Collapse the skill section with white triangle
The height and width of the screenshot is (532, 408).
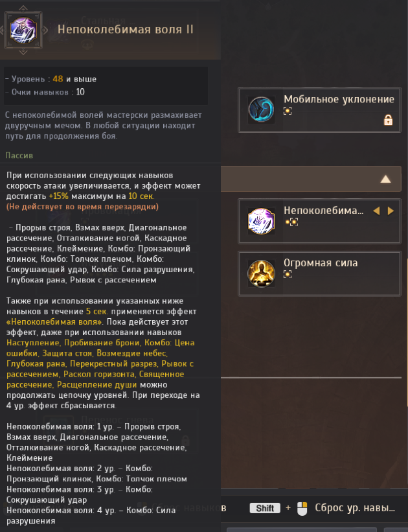tap(385, 179)
